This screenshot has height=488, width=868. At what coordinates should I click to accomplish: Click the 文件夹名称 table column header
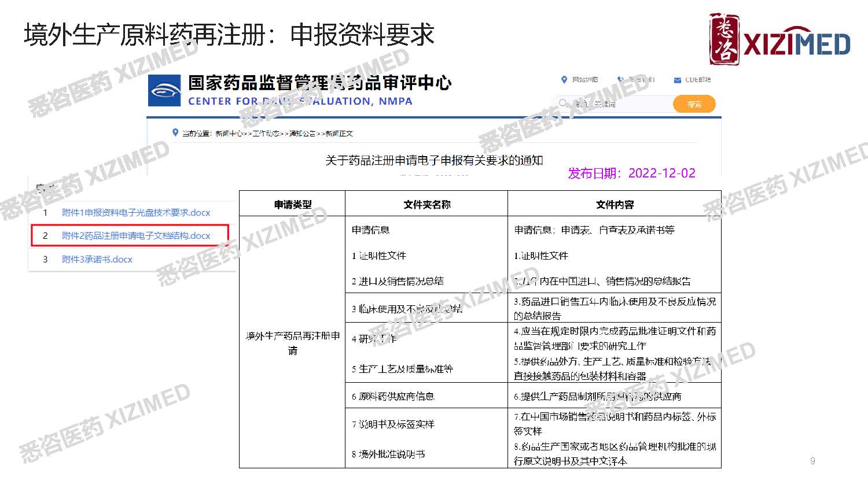point(426,204)
